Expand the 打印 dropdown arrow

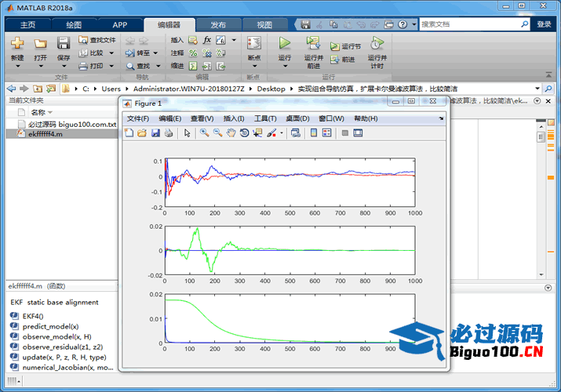click(111, 66)
